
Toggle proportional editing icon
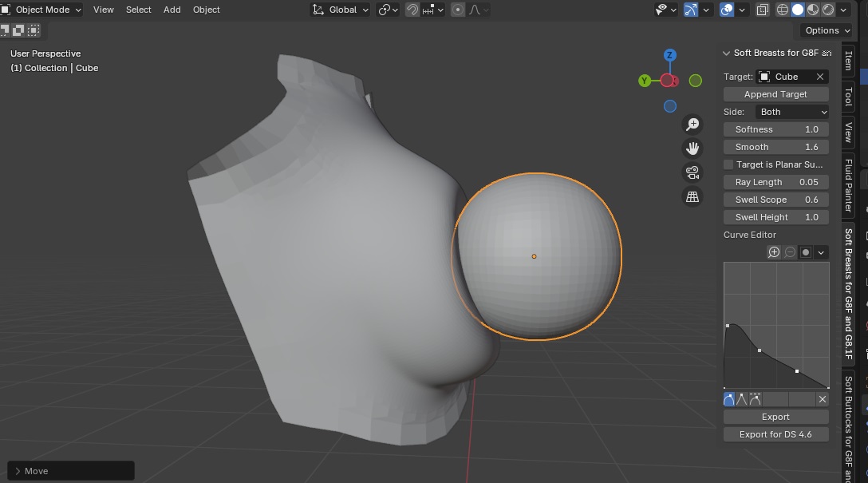(x=458, y=10)
